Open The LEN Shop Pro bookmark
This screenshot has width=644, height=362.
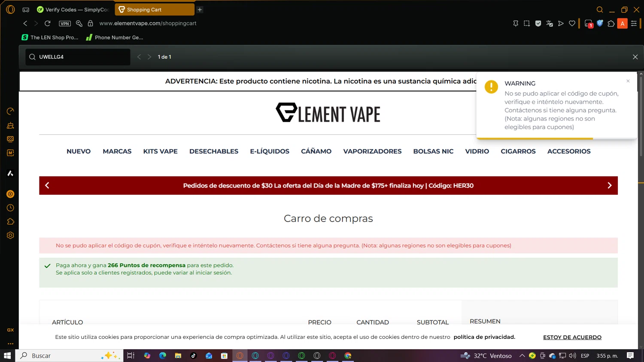coord(50,37)
